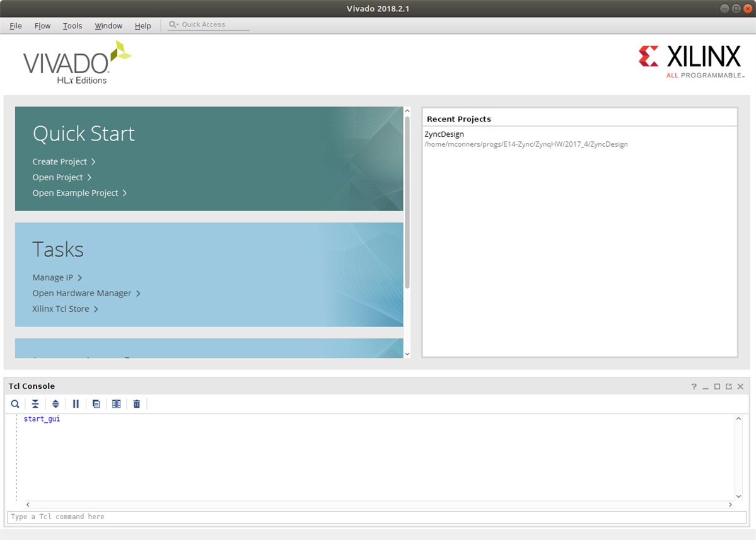The height and width of the screenshot is (540, 756).
Task: Click Expand All in Tcl Console
Action: (55, 404)
